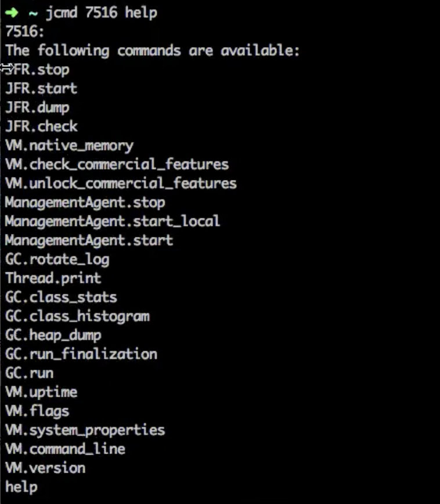
Task: Click the JFR.start text
Action: coord(41,88)
